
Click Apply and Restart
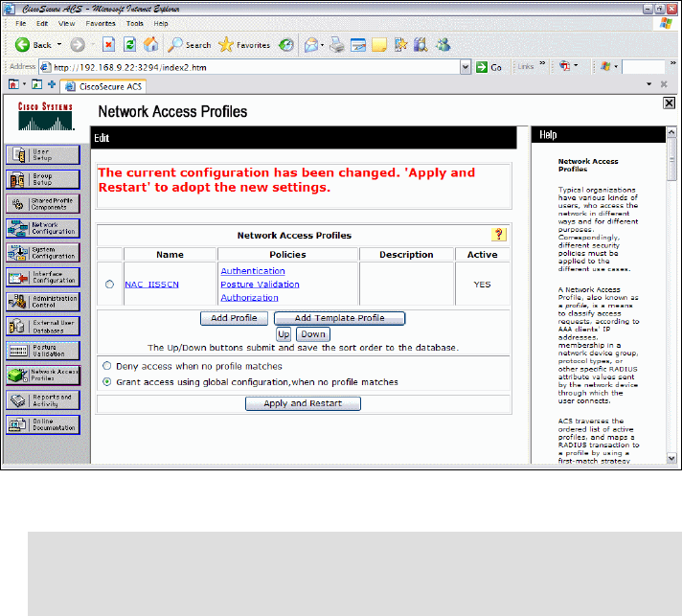[x=303, y=403]
